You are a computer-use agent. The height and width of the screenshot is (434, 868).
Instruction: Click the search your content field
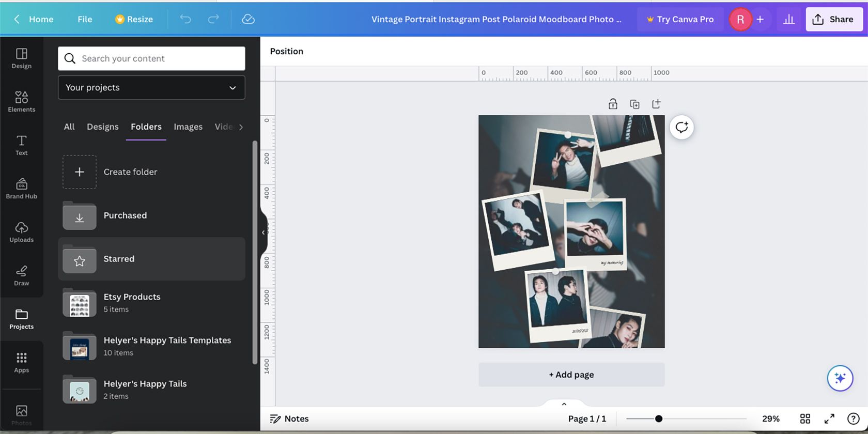tap(151, 58)
